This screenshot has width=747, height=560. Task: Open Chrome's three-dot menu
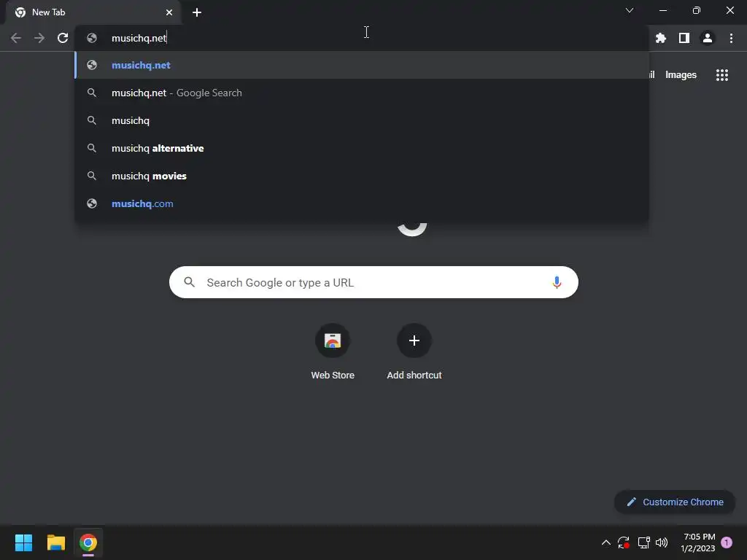pos(731,38)
